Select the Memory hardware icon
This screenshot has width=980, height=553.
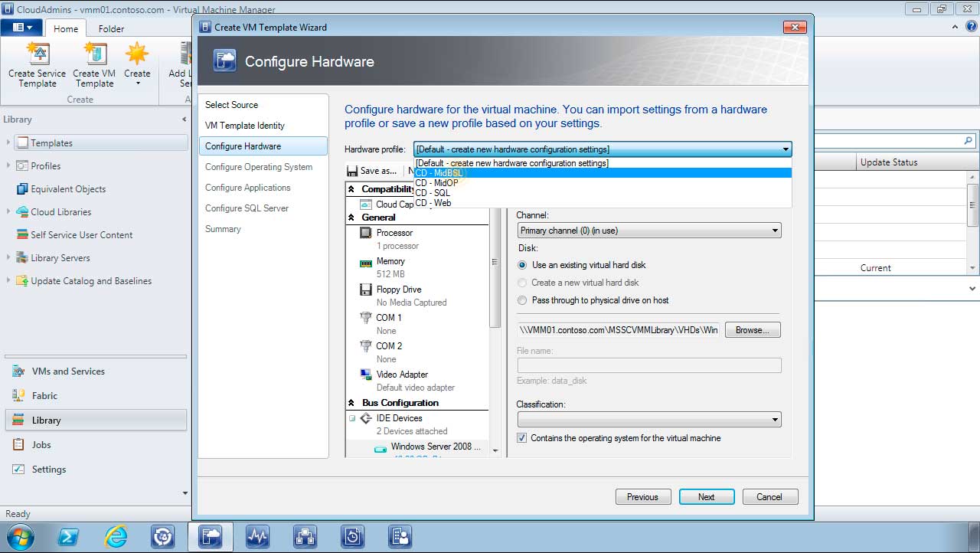366,262
